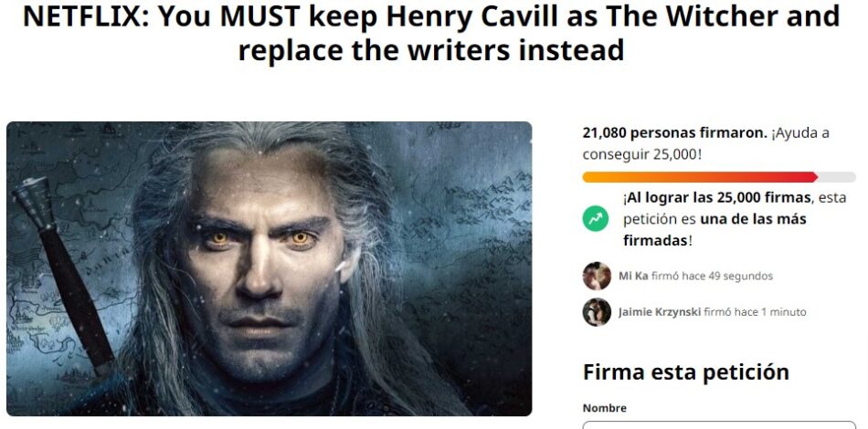This screenshot has height=429, width=868.
Task: Click "replace the writers instead" title line
Action: tap(431, 50)
